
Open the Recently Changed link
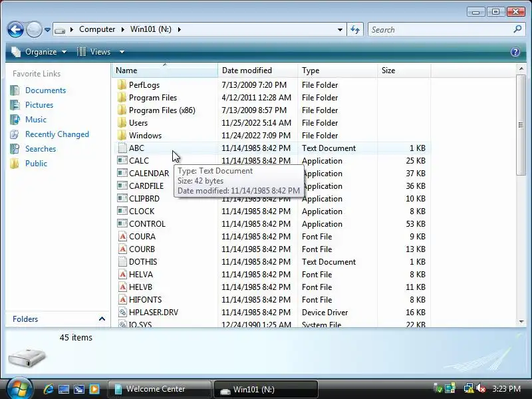coord(57,134)
